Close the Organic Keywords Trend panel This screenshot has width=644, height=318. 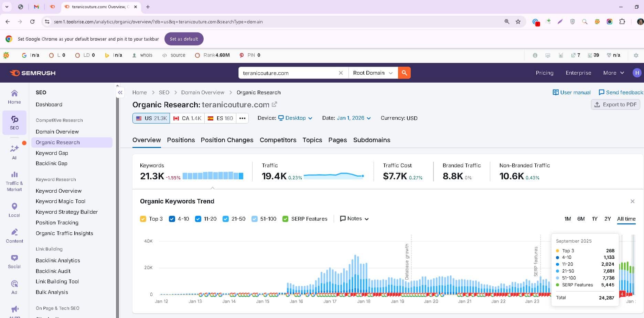tap(632, 201)
